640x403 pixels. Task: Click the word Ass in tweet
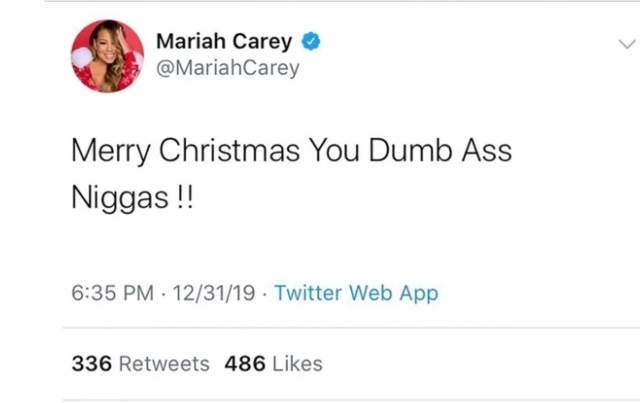(487, 150)
